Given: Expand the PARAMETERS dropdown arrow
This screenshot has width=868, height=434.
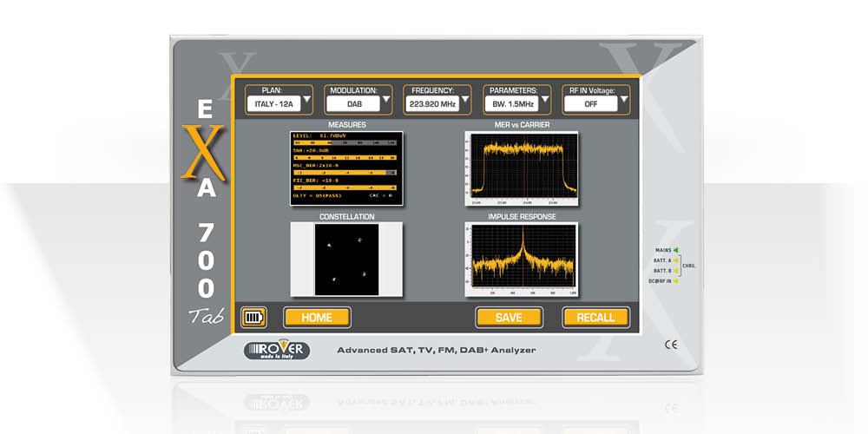Looking at the screenshot, I should coord(545,101).
